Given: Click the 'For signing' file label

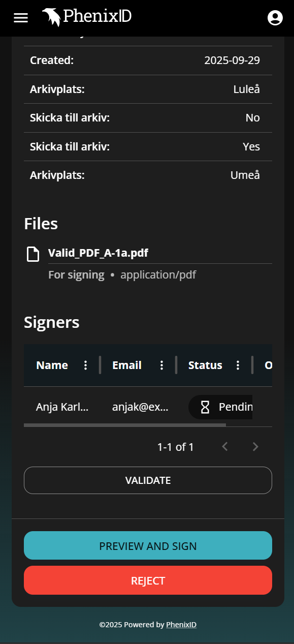Looking at the screenshot, I should 76,275.
